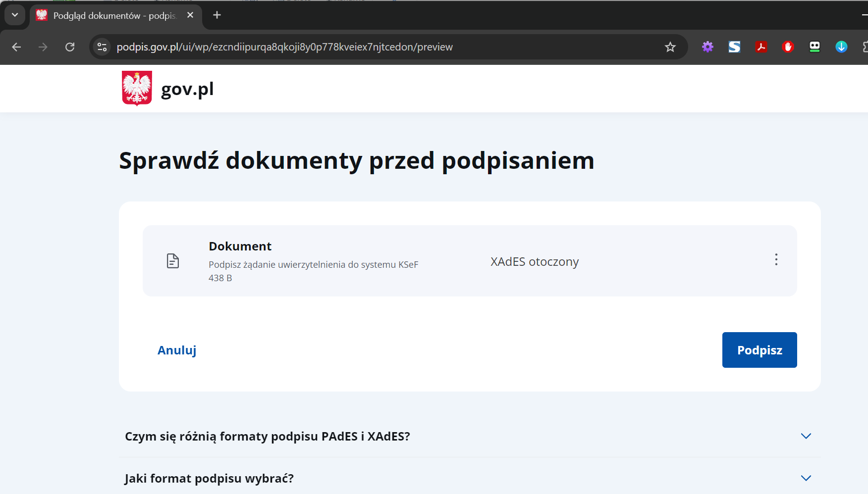Expand 'Jaki format podpisu wybrać?' section
This screenshot has height=494, width=868.
click(806, 478)
